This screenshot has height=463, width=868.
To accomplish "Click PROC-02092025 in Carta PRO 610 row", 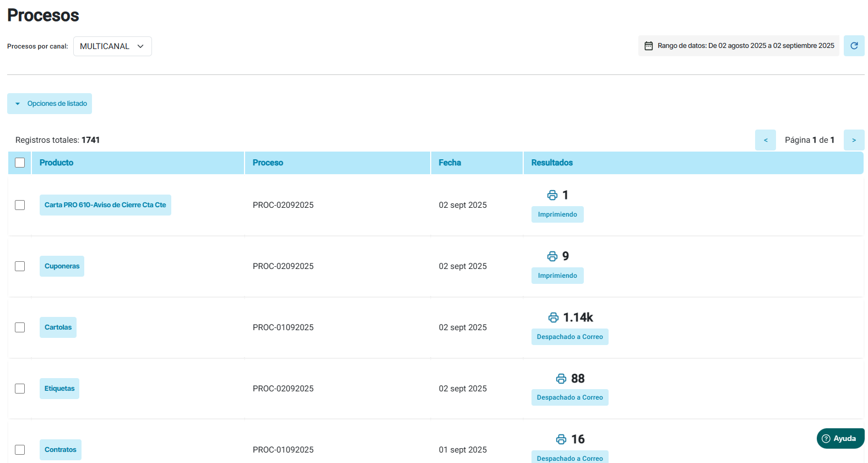I will tap(283, 205).
